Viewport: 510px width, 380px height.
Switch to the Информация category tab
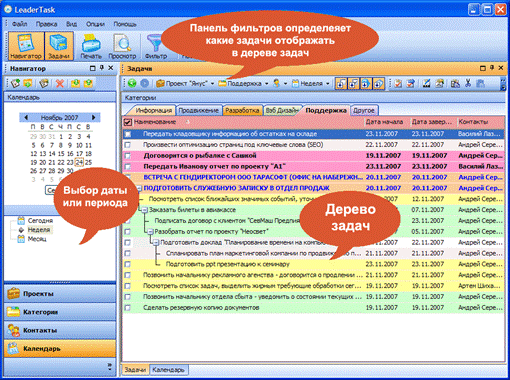point(153,110)
